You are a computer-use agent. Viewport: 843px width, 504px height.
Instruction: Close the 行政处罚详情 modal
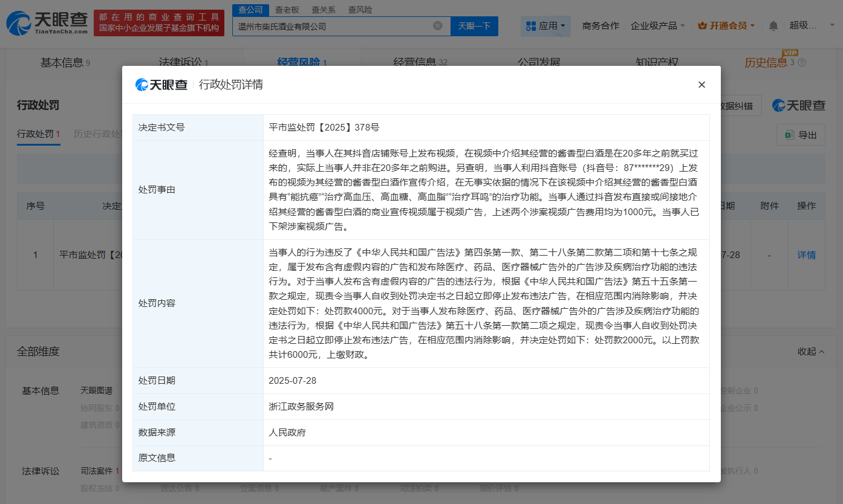click(701, 85)
